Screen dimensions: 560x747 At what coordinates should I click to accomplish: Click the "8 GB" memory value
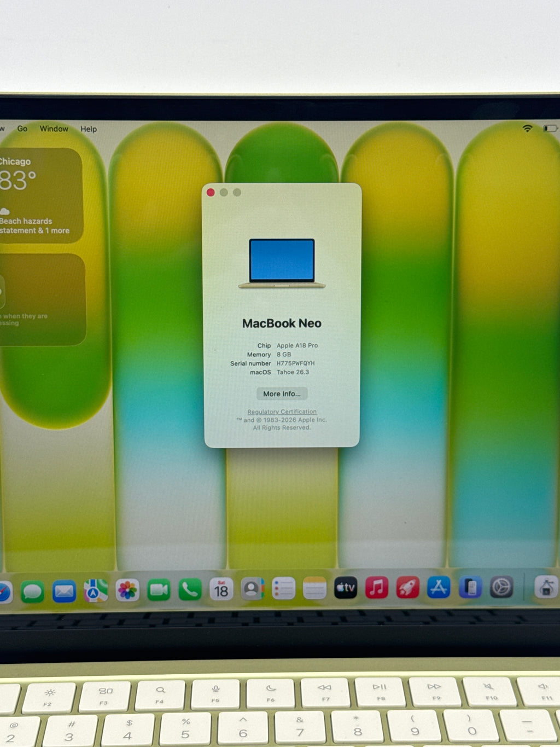coord(284,354)
